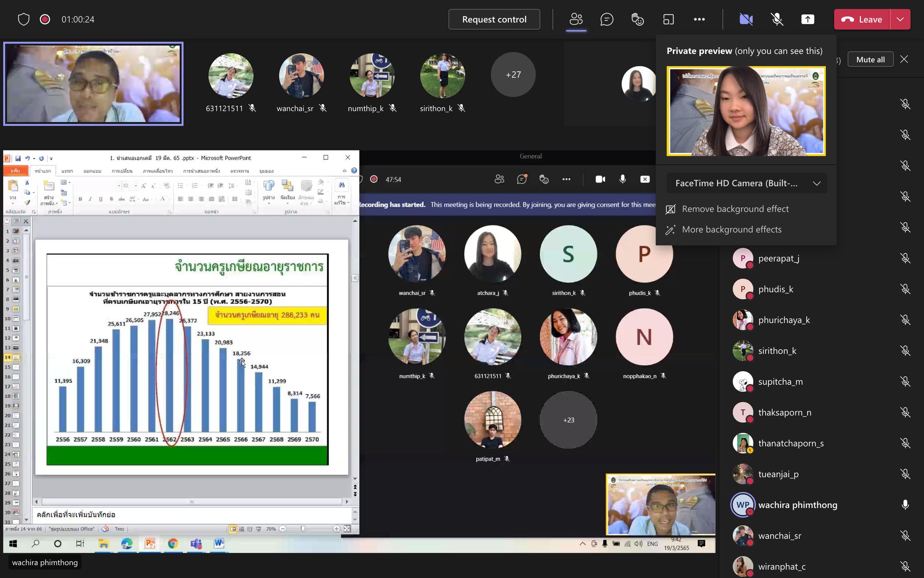This screenshot has height=578, width=924.
Task: Toggle the microphone mute button
Action: (776, 19)
